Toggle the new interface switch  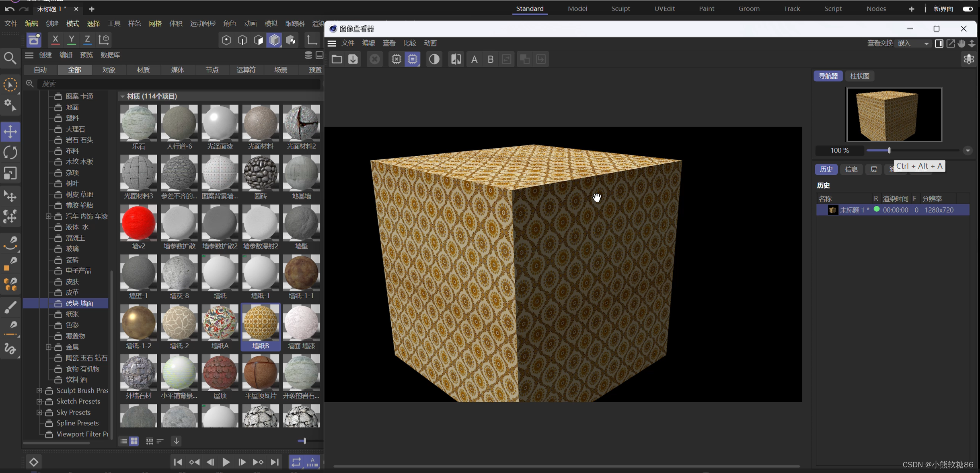[968, 9]
